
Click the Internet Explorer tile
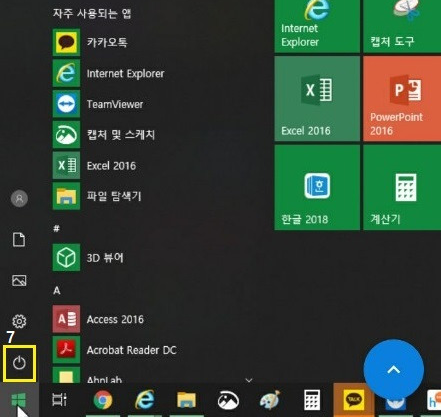(317, 26)
